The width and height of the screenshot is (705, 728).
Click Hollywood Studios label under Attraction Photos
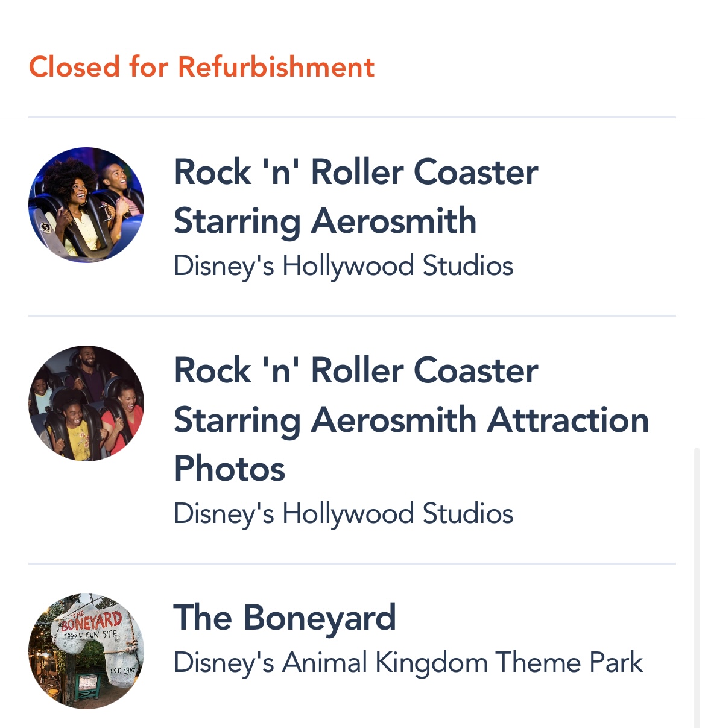343,514
